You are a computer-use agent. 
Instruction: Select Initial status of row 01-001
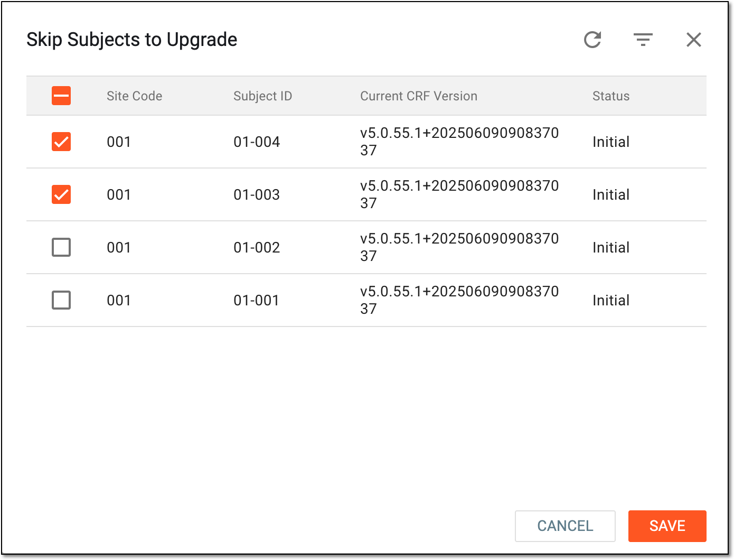(611, 300)
